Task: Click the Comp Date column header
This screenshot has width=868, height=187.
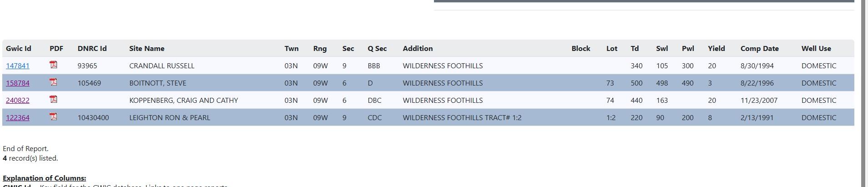Action: [759, 49]
